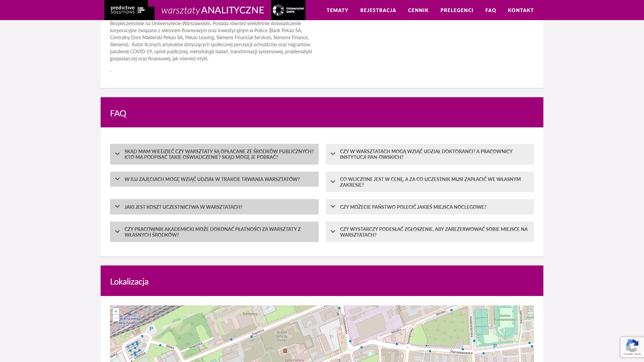Open the Predictive Solutions logo link
Screen dimensions: 644x362
click(129, 10)
